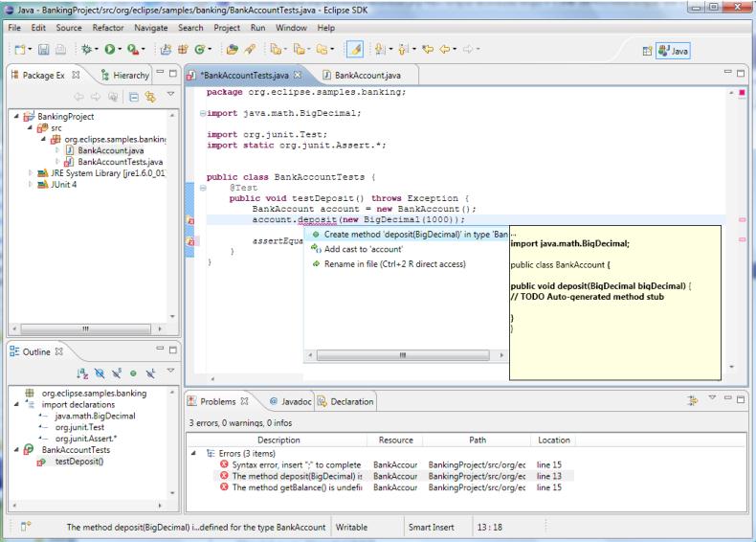
Task: Click Previous Annotation toolbar icon
Action: pyautogui.click(x=404, y=49)
